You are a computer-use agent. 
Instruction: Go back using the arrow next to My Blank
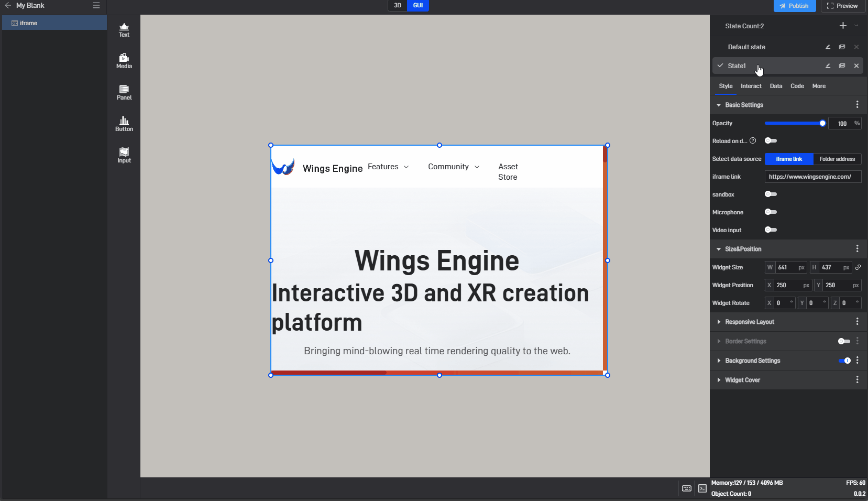(x=8, y=5)
